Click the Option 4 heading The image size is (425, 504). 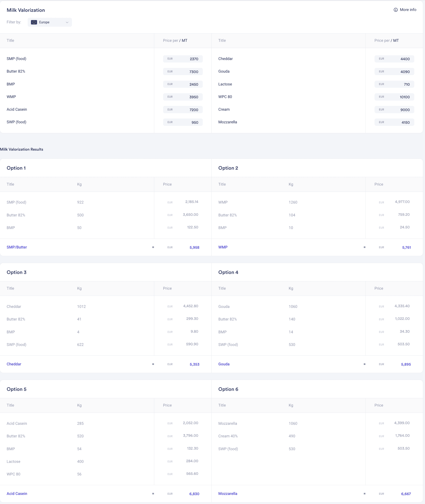tap(228, 272)
